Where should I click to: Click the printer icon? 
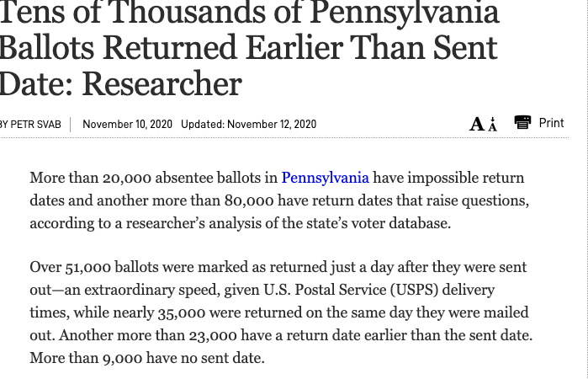[522, 122]
